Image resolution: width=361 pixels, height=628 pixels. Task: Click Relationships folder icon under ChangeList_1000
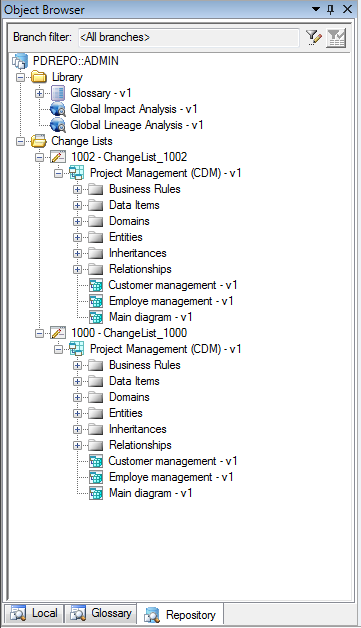click(96, 445)
